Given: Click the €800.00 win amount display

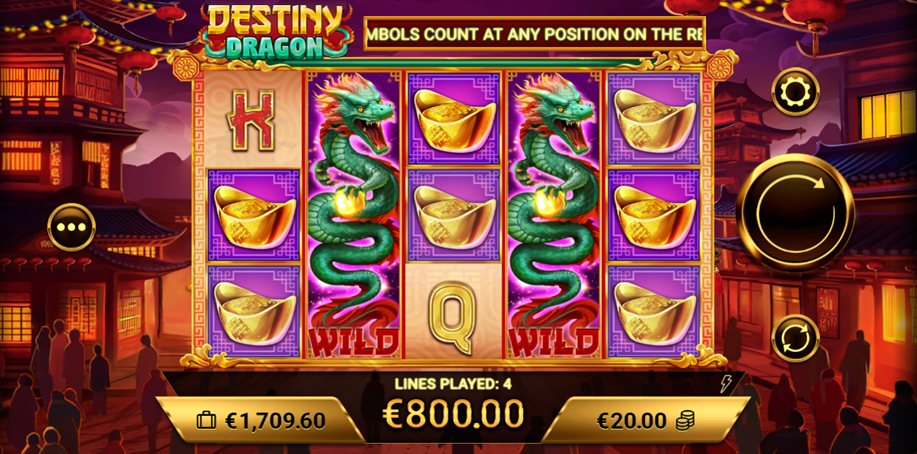Looking at the screenshot, I should click(453, 414).
